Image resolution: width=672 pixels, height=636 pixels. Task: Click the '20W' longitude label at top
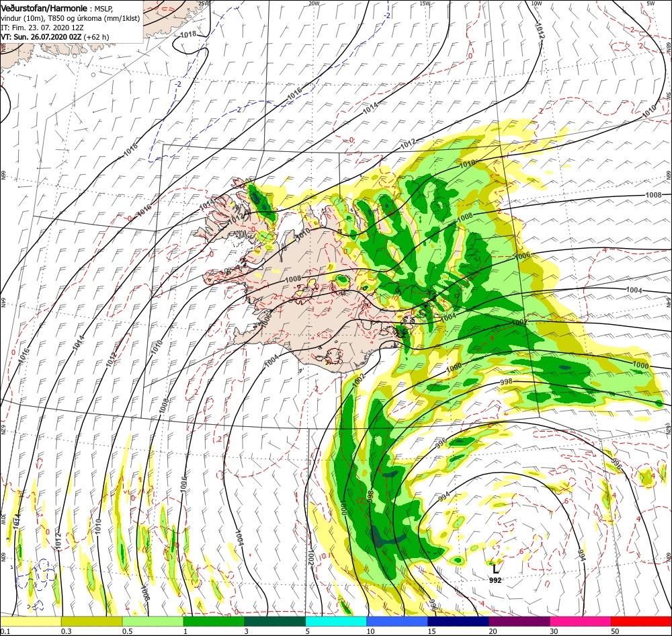(314, 3)
